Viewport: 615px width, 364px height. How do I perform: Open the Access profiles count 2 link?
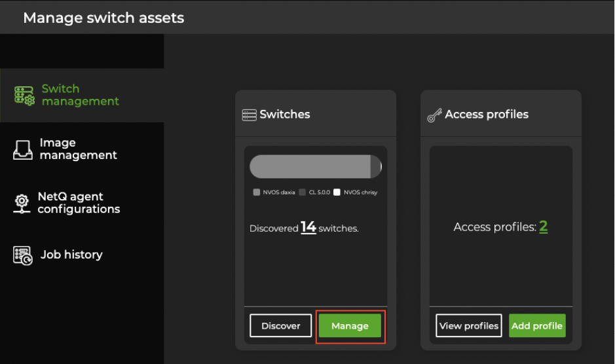[x=543, y=227]
